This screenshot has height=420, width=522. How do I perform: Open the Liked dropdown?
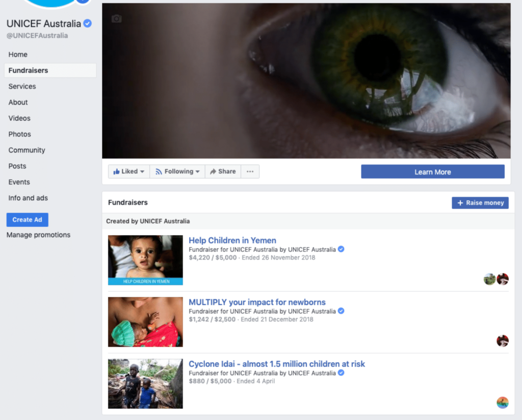129,171
